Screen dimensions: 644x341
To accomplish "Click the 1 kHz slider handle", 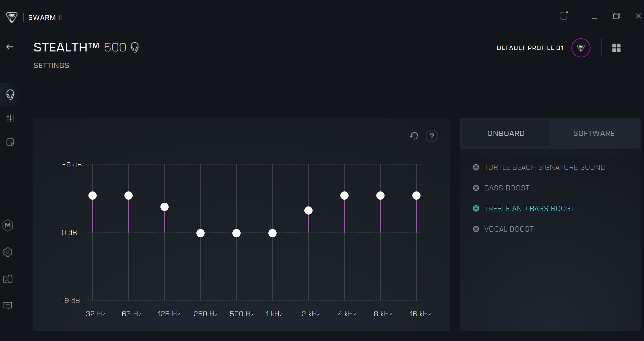I will [x=272, y=233].
